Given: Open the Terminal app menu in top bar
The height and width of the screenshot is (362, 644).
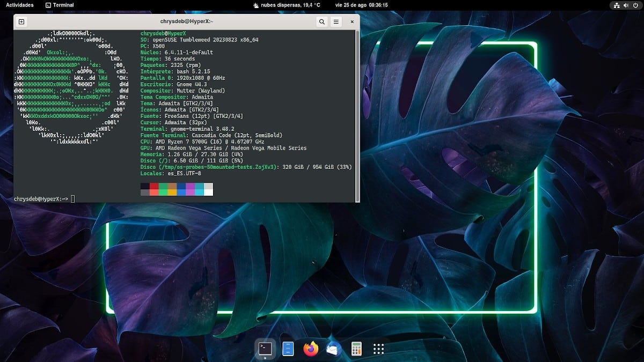Looking at the screenshot, I should tap(60, 5).
